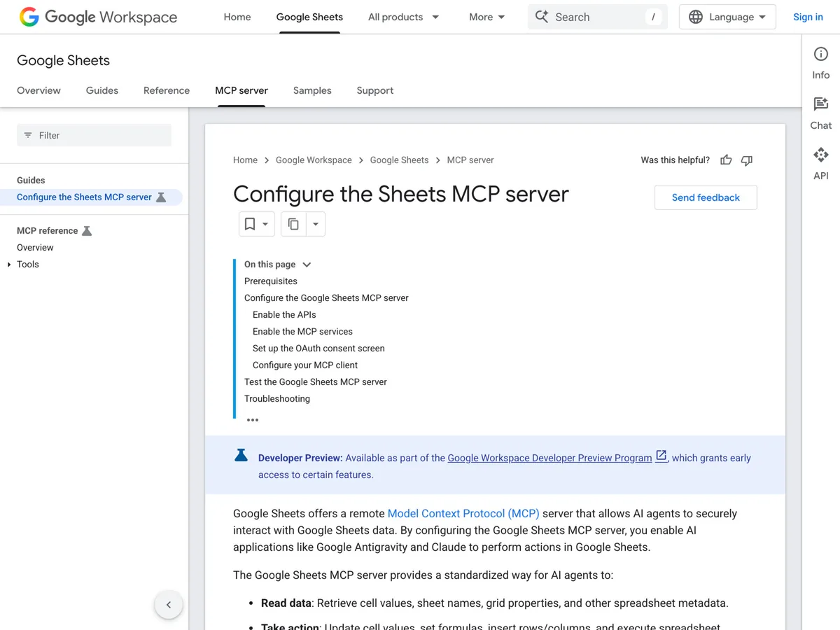Open the Info side panel icon
This screenshot has width=840, height=630.
(821, 55)
